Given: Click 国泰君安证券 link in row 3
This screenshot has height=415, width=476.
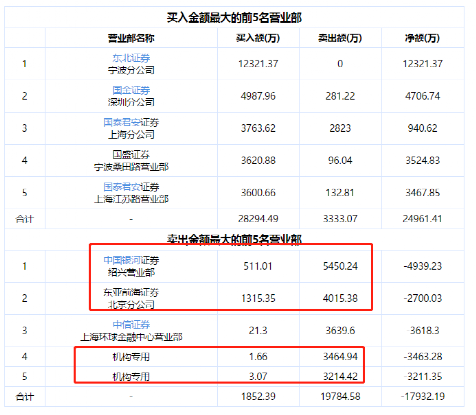Looking at the screenshot, I should pos(131,122).
